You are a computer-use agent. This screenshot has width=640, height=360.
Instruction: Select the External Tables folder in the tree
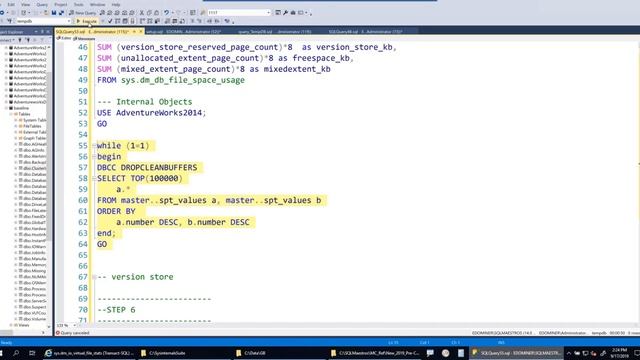tap(34, 132)
